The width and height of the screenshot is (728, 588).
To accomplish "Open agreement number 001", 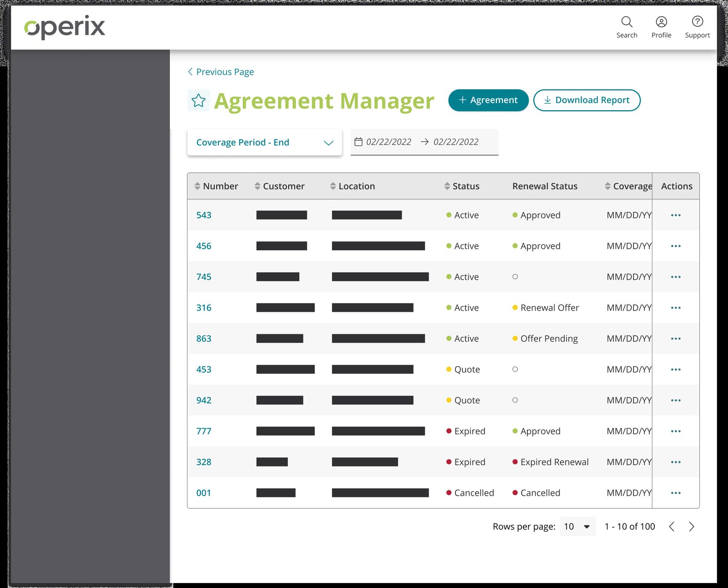I will pos(203,493).
